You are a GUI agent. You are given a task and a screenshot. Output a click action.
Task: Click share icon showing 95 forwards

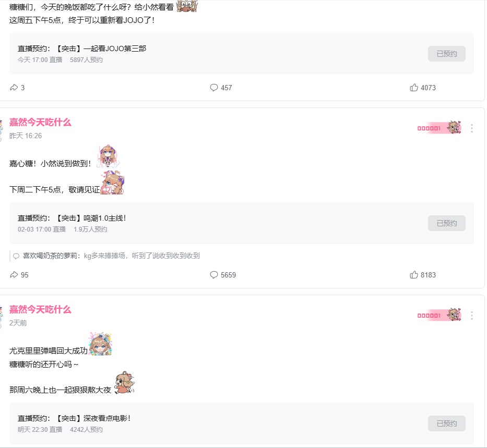point(19,275)
